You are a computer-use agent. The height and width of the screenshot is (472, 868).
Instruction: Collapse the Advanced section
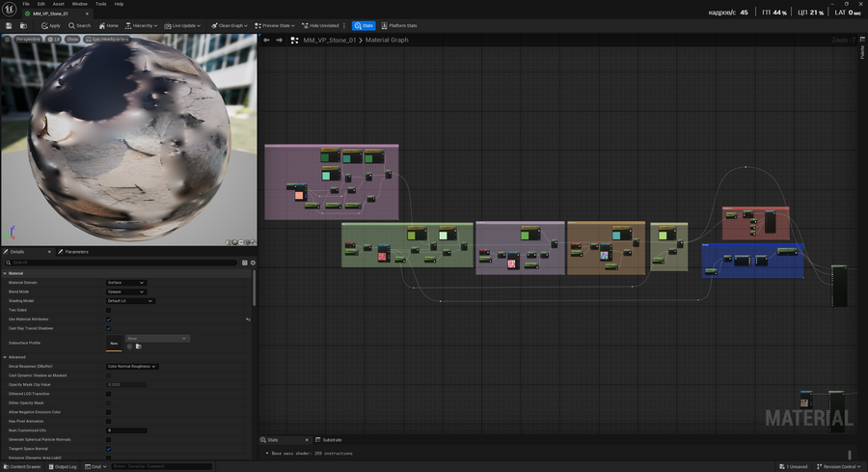click(5, 356)
